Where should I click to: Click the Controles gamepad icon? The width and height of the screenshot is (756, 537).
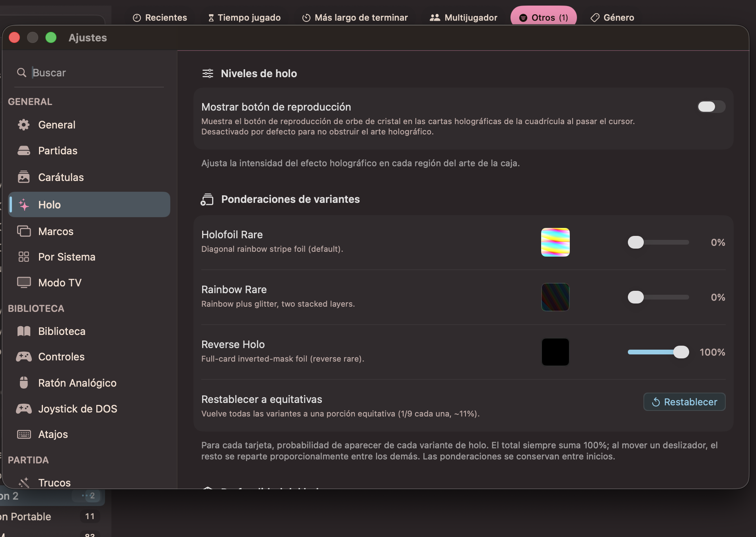(x=23, y=357)
